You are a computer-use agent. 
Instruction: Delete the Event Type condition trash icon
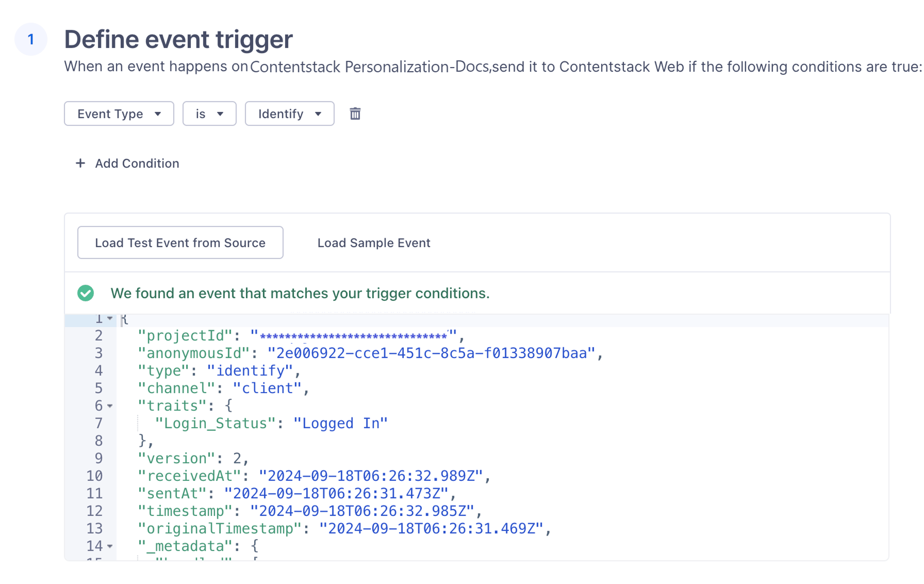point(355,114)
